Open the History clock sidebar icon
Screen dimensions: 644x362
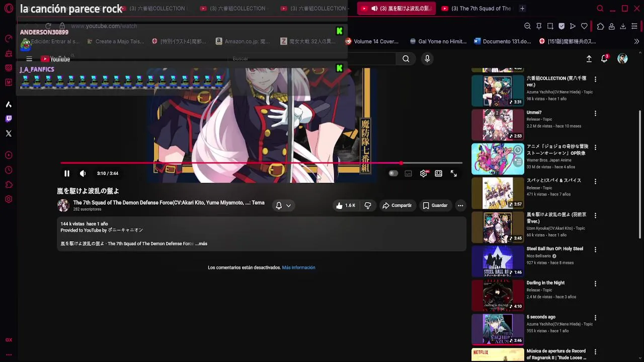[x=9, y=170]
